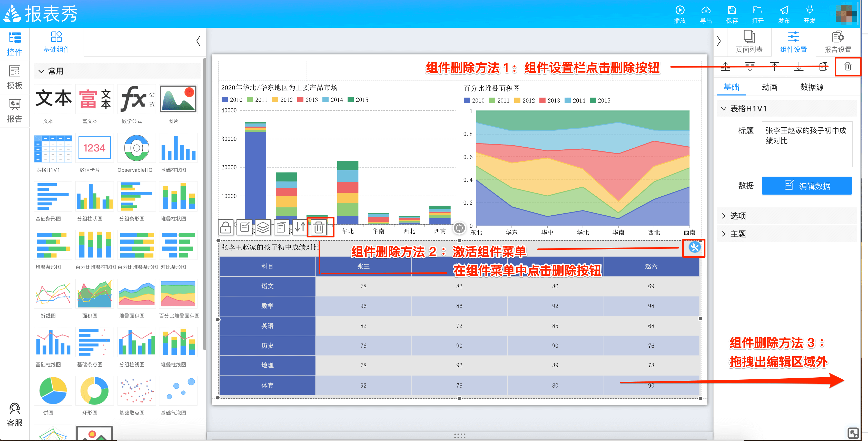The width and height of the screenshot is (868, 441).
Task: Toggle 2015 legend in bar chart
Action: pos(358,100)
